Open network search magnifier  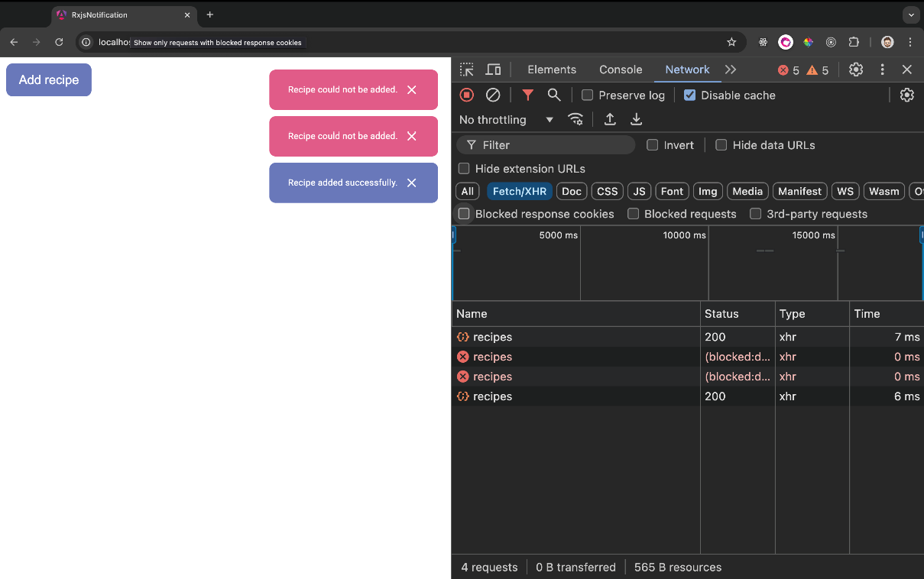[x=554, y=95]
